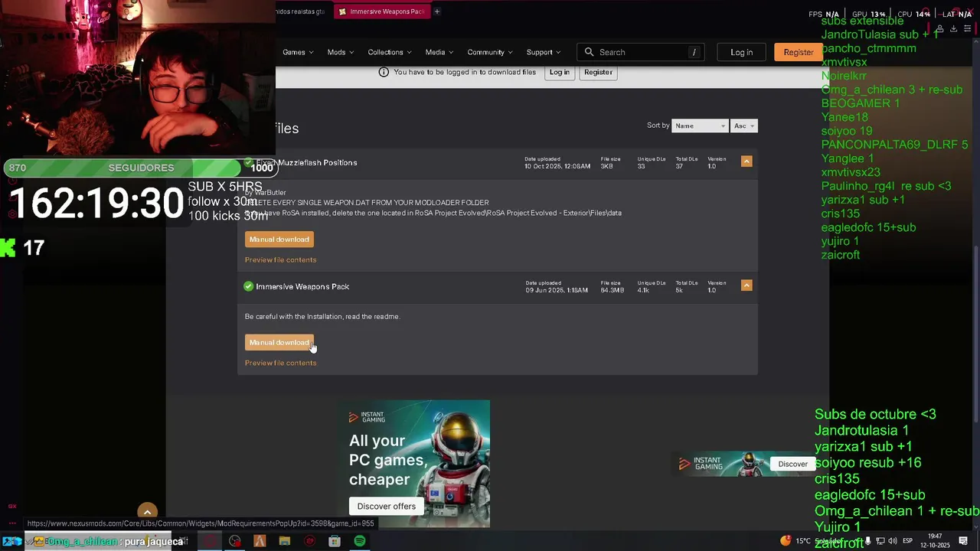Click Discover on the small Instant Gaming banner

[792, 464]
